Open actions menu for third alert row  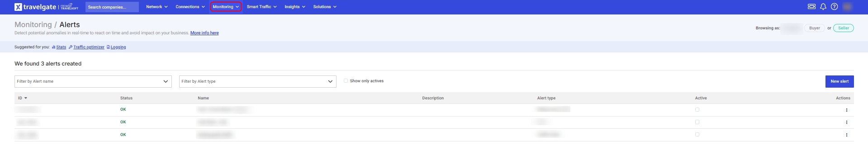[846, 135]
